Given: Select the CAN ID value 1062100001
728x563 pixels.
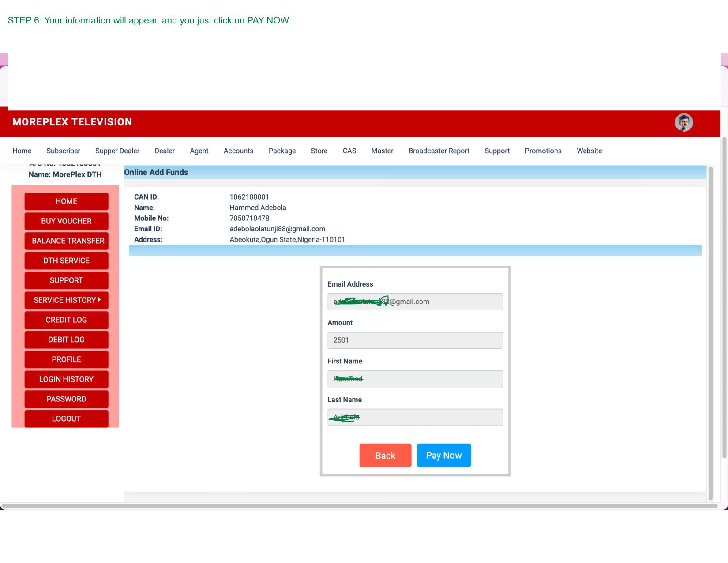Looking at the screenshot, I should click(x=249, y=197).
